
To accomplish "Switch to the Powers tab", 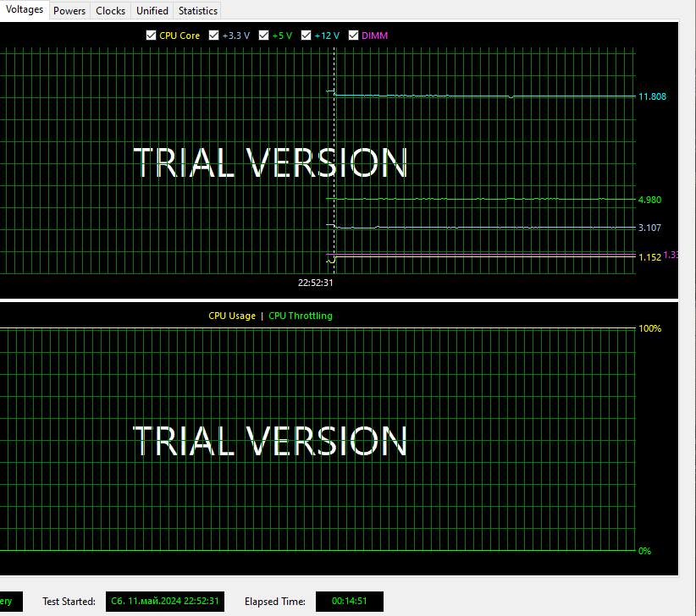I will coord(69,11).
